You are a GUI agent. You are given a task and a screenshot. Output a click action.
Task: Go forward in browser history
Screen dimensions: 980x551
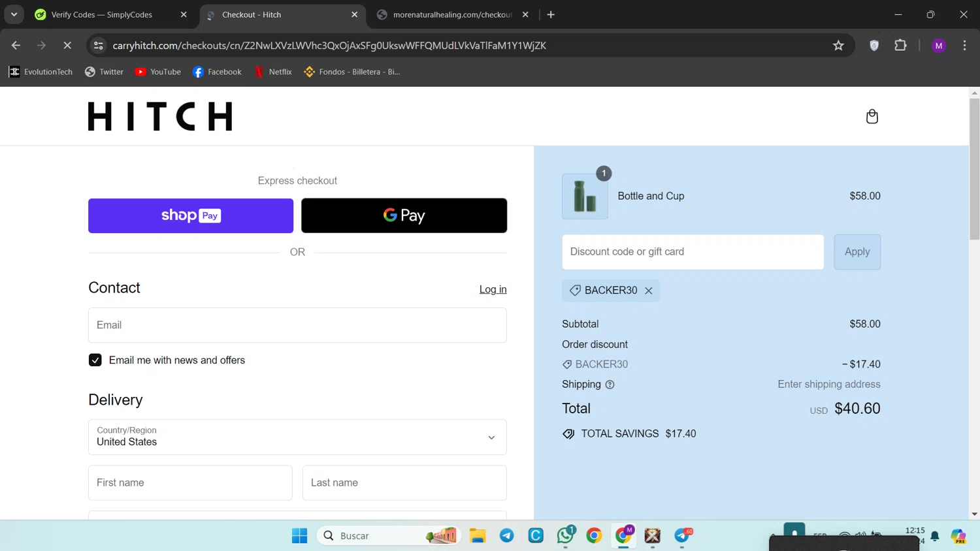(x=41, y=45)
